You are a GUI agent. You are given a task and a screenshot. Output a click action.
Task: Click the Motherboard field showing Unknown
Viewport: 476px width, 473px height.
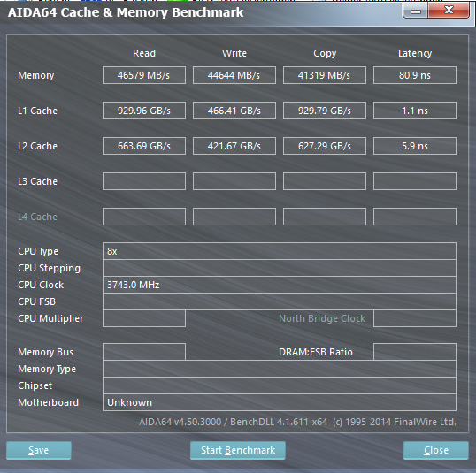point(280,402)
